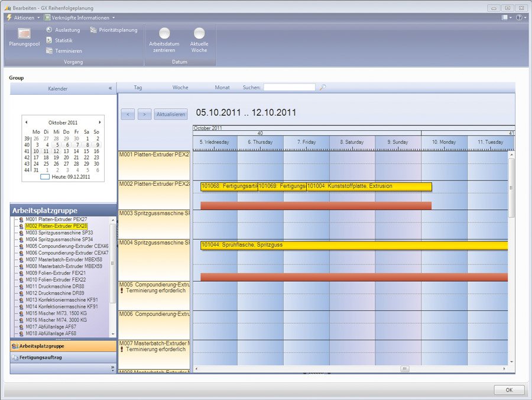Click the previous period arrow button

click(128, 114)
